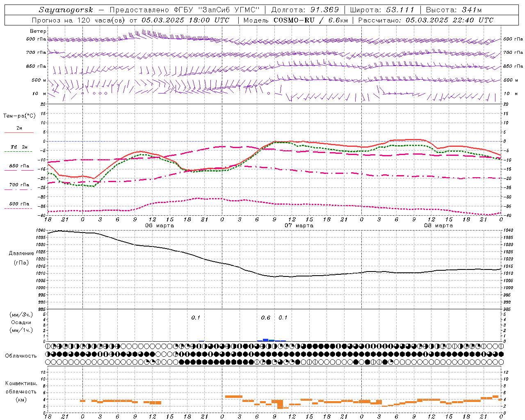Click the '0.6' precipitation amount value
The width and height of the screenshot is (525, 420).
[266, 317]
